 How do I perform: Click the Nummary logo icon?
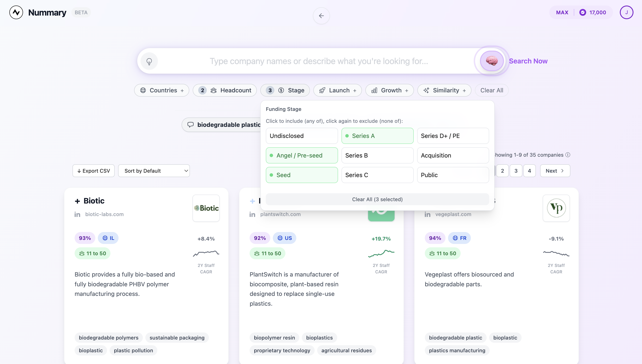coord(16,12)
